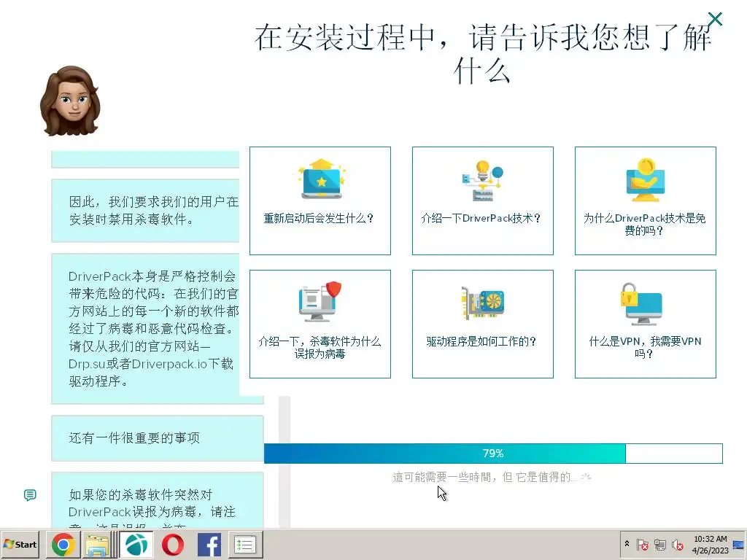Open the '为什么DriverPack技术是免费的吗?' card
The image size is (747, 560).
[645, 201]
